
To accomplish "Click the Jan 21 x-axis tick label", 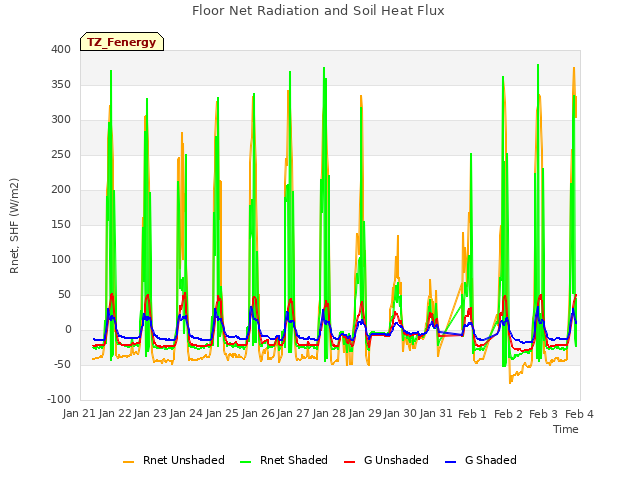I will [80, 414].
